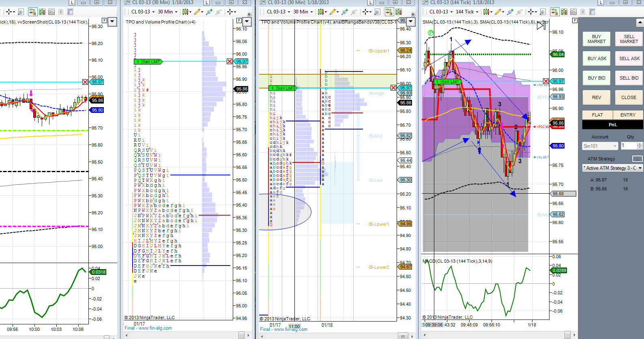
Task: Toggle Chart Trader in leftmost chart toolbar
Action: (33, 12)
